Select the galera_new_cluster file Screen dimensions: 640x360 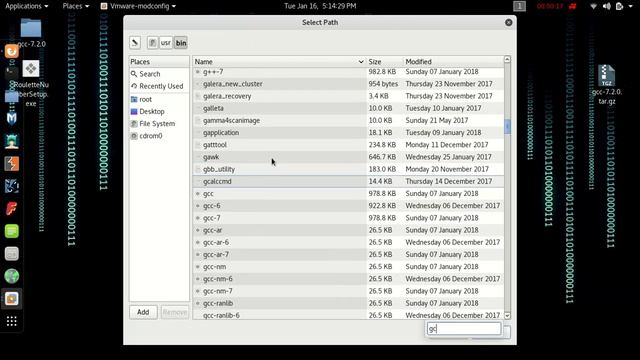coord(348,84)
